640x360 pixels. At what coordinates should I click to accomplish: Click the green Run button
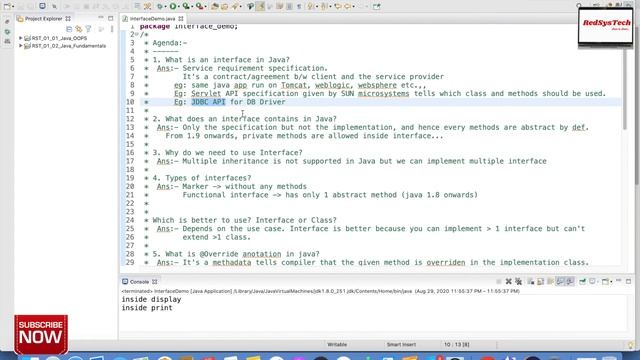(173, 6)
